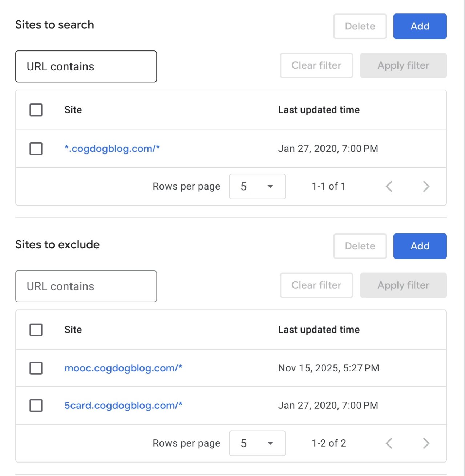Go to previous page in Sites to exclude
The width and height of the screenshot is (465, 476).
[389, 443]
